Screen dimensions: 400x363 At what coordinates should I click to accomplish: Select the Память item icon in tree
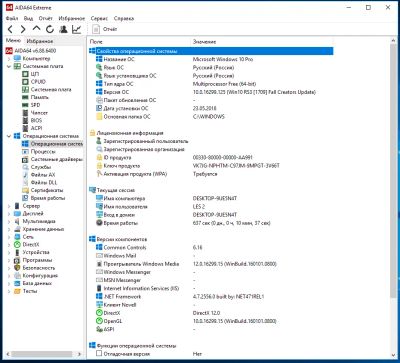(25, 97)
